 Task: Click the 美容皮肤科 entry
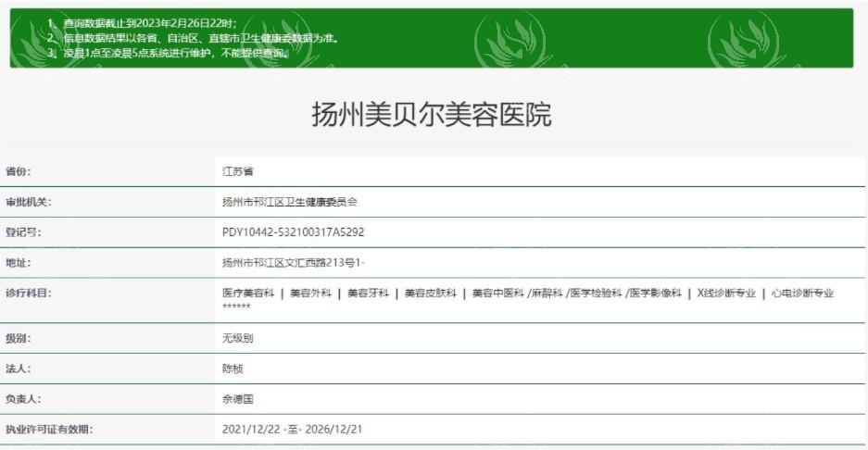(431, 294)
